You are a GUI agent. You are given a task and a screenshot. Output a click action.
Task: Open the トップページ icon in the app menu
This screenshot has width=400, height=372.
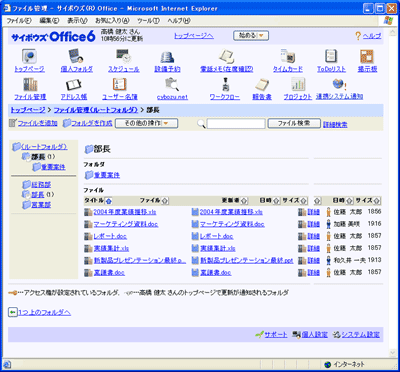tap(29, 56)
